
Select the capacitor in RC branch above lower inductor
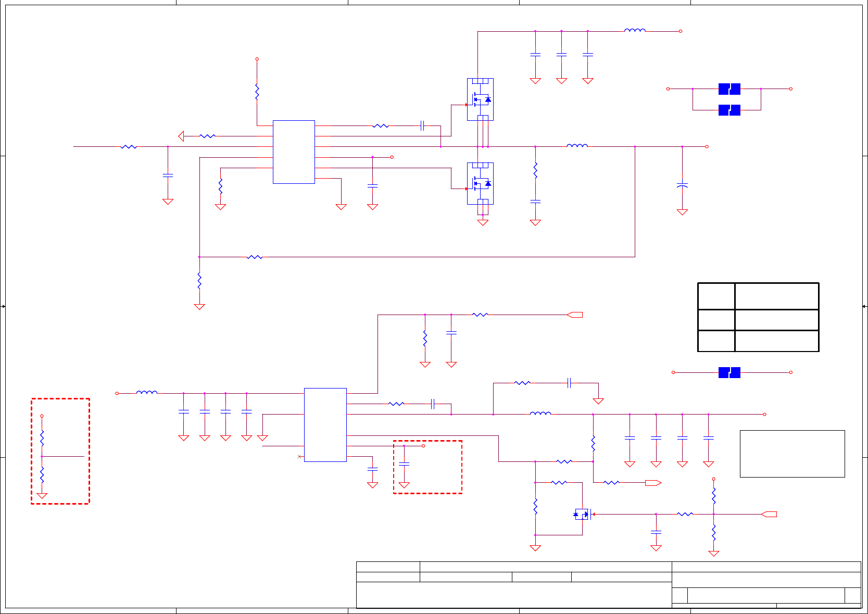click(570, 383)
